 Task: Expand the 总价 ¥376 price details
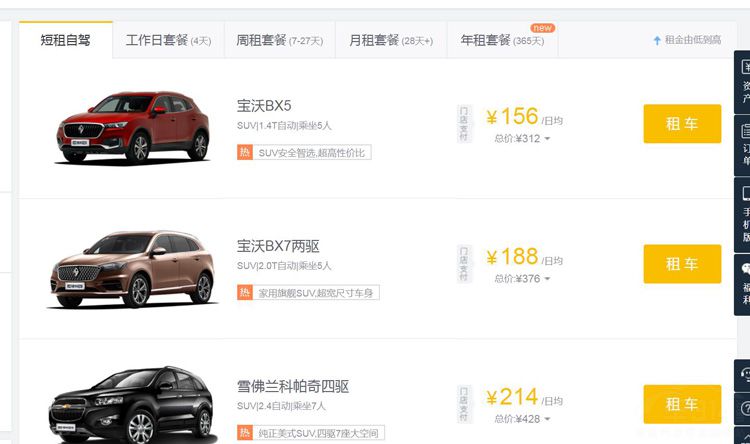tap(547, 279)
